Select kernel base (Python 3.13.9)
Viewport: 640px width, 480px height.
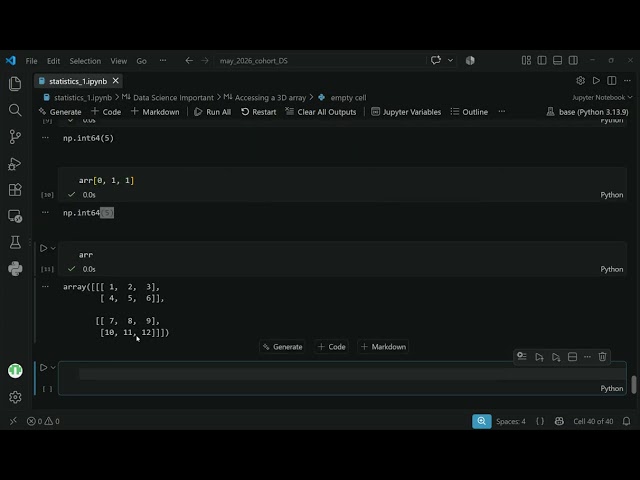pyautogui.click(x=587, y=112)
